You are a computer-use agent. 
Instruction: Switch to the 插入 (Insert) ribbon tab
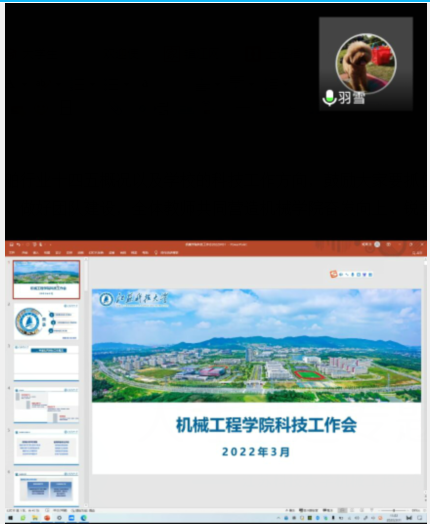tap(36, 253)
